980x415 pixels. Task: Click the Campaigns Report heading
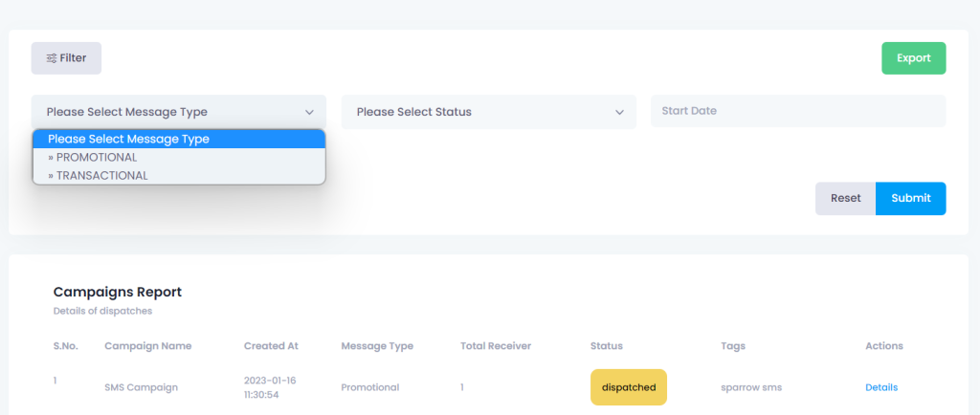(x=118, y=292)
